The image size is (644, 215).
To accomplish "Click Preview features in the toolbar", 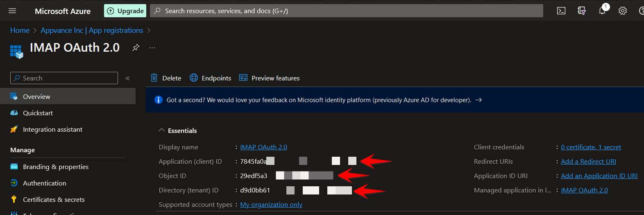I will tap(269, 78).
